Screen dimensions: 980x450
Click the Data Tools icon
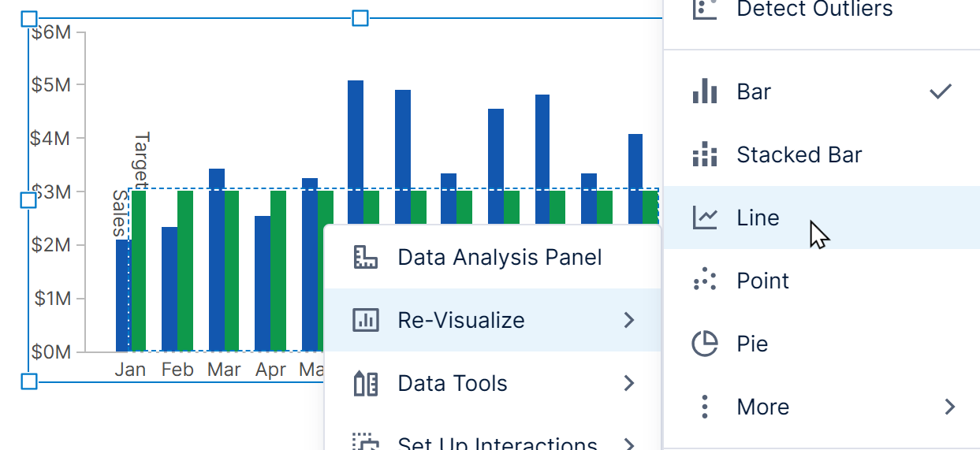click(365, 383)
